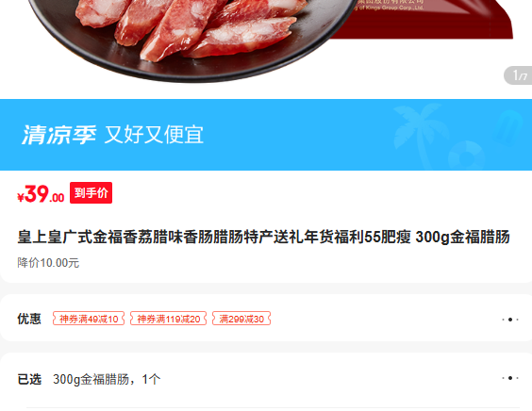The image size is (532, 411).
Task: Click the red 到手价 badge
Action: click(91, 193)
